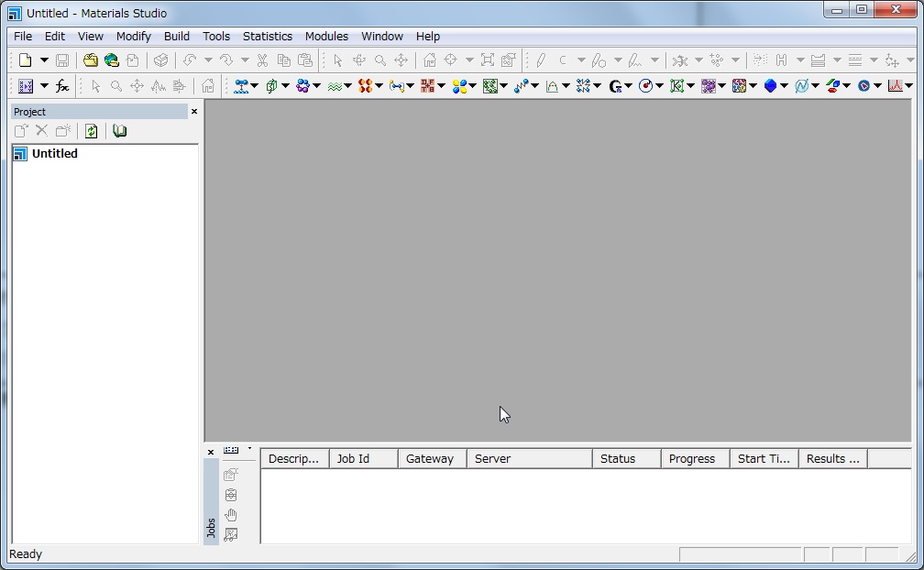Click the New document icon
This screenshot has height=570, width=924.
(x=25, y=60)
